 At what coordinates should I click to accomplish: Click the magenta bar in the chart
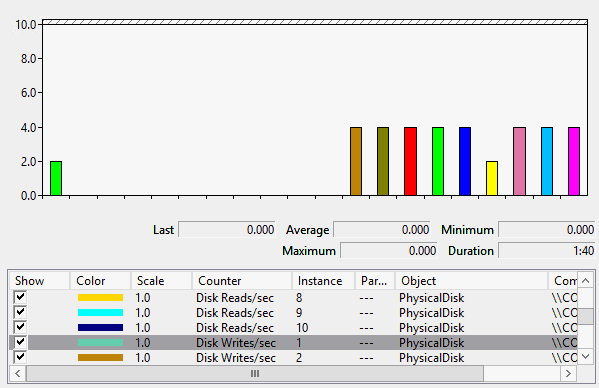tap(574, 161)
